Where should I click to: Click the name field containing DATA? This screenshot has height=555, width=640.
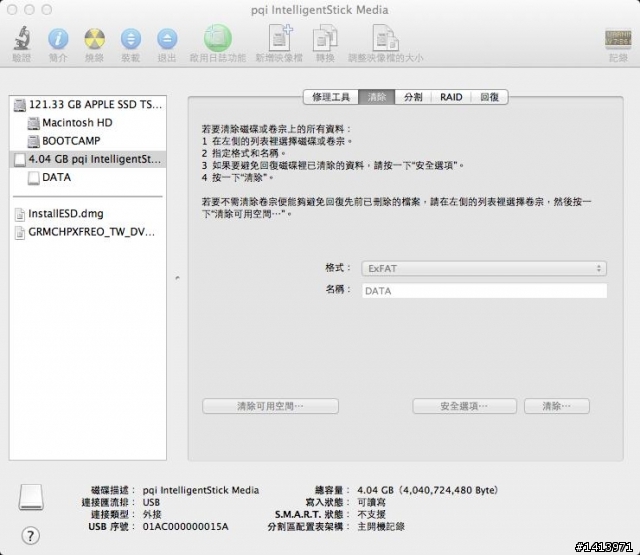pyautogui.click(x=484, y=291)
